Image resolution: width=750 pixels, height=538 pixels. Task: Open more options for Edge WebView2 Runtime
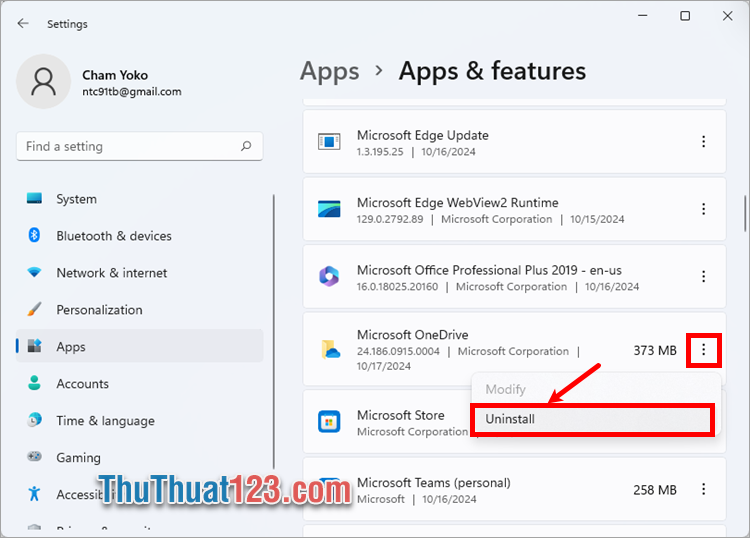coord(703,209)
